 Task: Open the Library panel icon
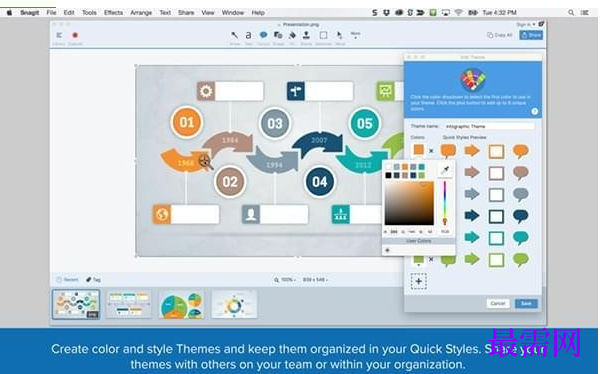click(59, 35)
